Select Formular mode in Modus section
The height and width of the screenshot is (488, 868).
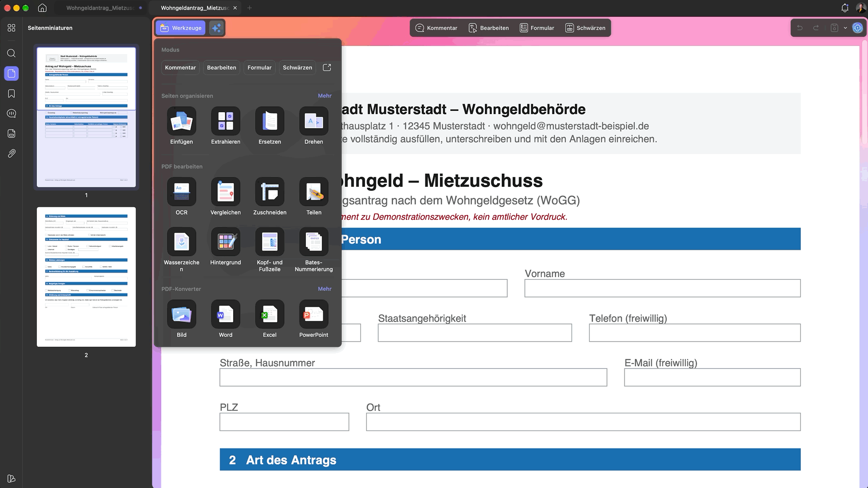[x=259, y=68]
